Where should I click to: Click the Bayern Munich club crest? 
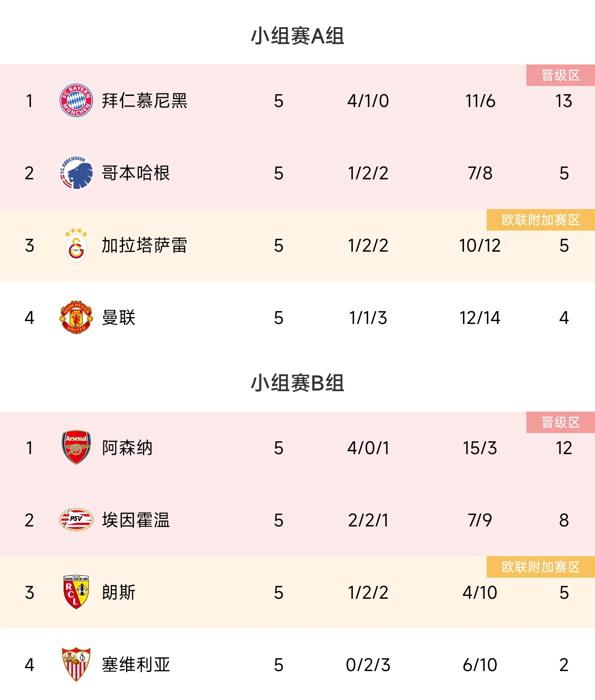pos(76,101)
